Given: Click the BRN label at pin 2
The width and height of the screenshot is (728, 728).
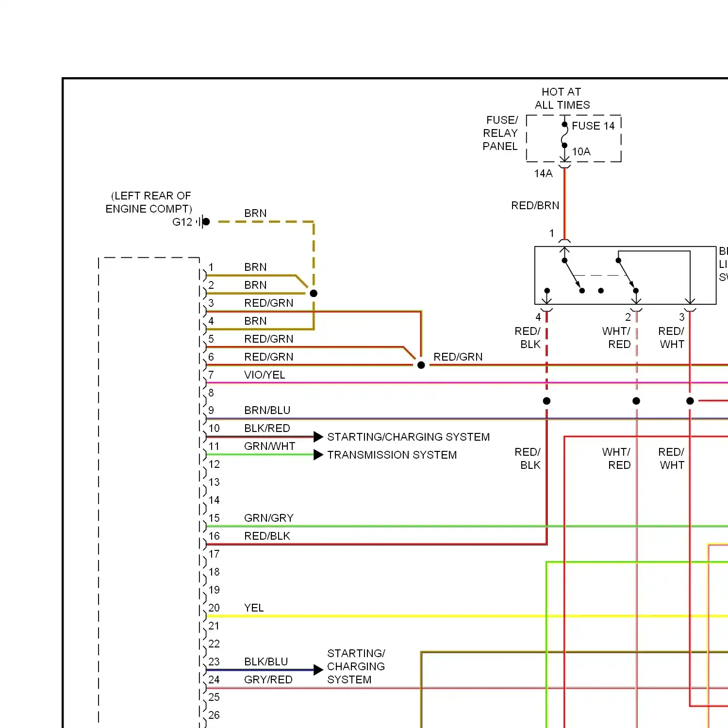Looking at the screenshot, I should 255,285.
